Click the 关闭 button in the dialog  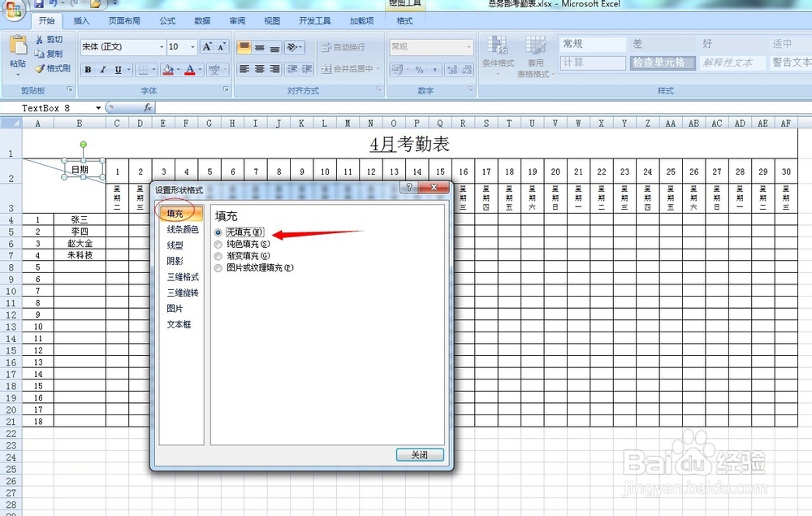[420, 455]
